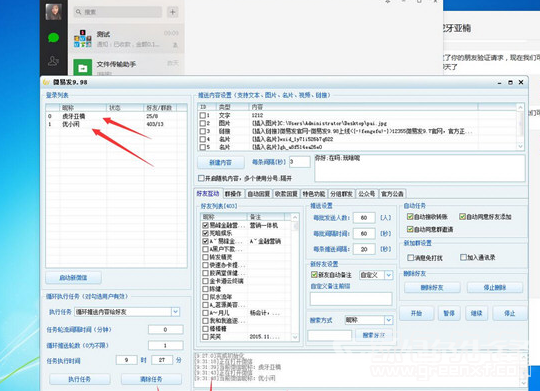Enable 开启随机内容 checkbox

(x=201, y=178)
